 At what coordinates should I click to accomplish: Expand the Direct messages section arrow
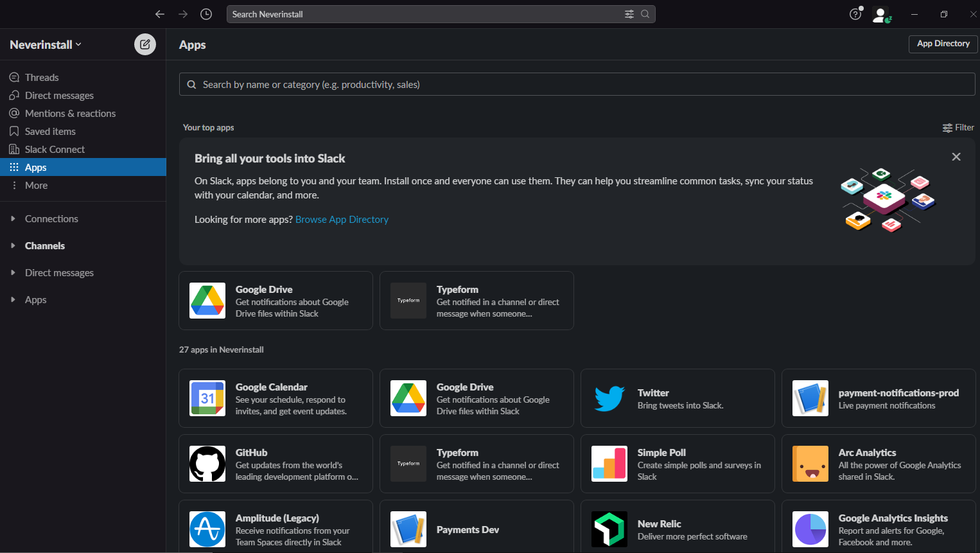13,272
